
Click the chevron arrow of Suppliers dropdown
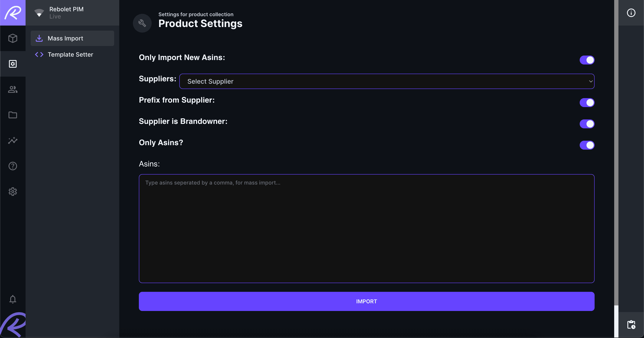pos(591,82)
